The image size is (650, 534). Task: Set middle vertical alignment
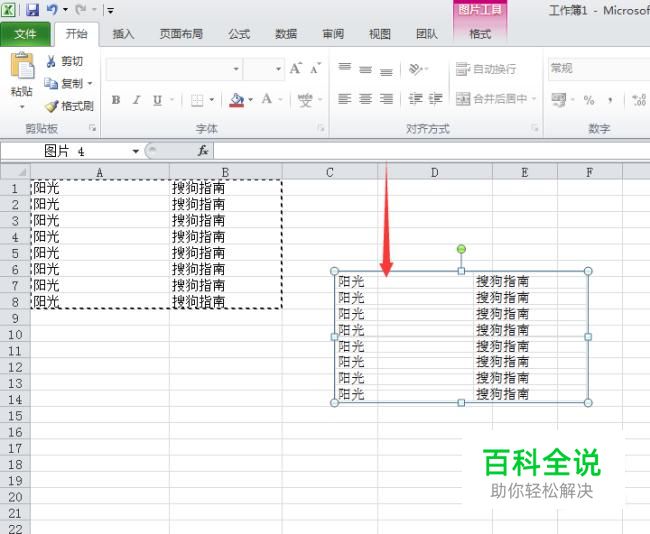pyautogui.click(x=365, y=69)
